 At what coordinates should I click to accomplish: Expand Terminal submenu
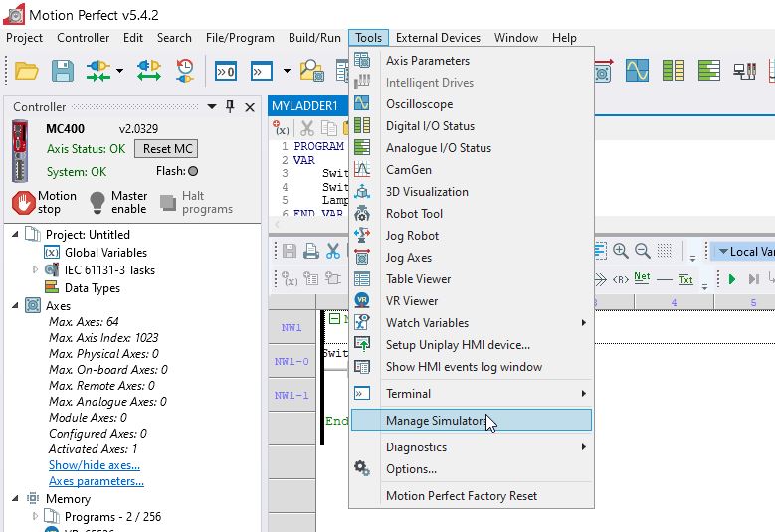coord(472,393)
